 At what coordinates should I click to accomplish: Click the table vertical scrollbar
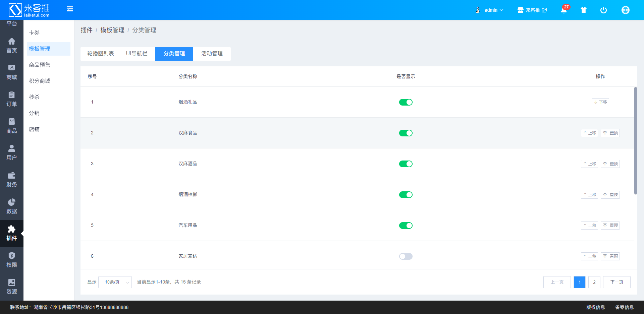pos(635,141)
